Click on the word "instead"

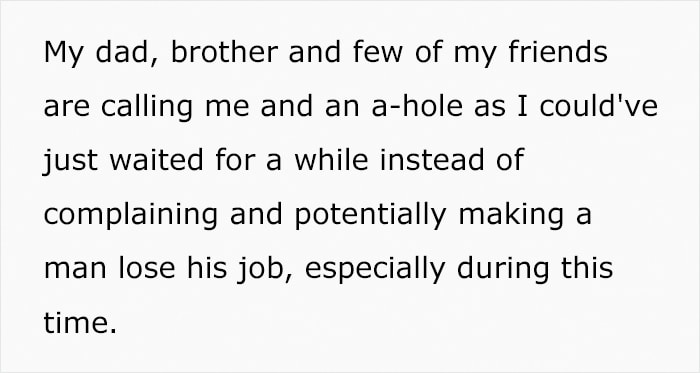click(431, 160)
